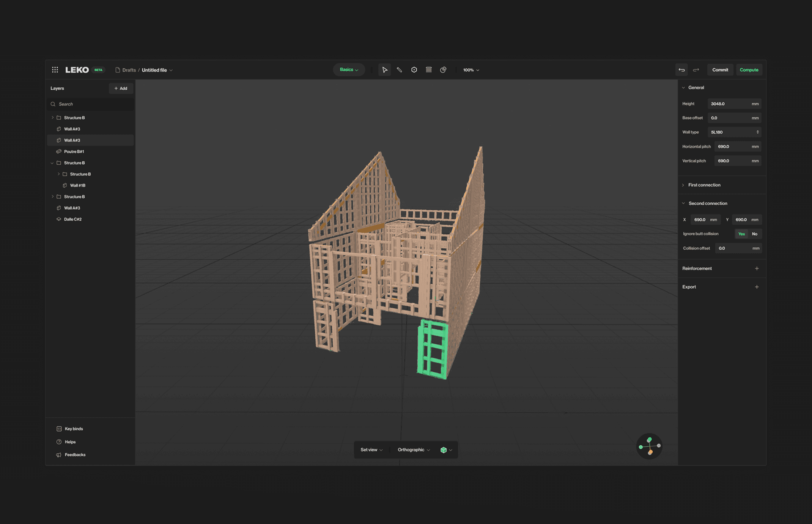
Task: Select the arrow pointer tool
Action: pyautogui.click(x=384, y=70)
